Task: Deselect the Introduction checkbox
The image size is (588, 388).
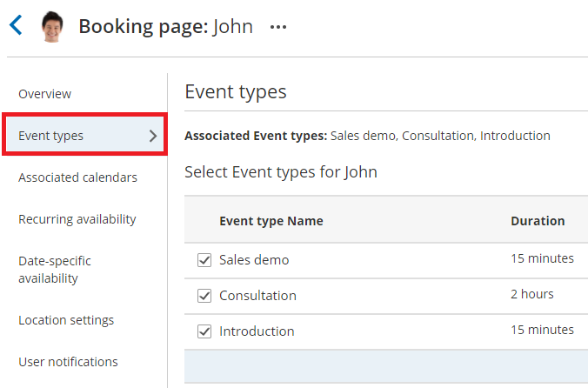Action: (x=204, y=331)
